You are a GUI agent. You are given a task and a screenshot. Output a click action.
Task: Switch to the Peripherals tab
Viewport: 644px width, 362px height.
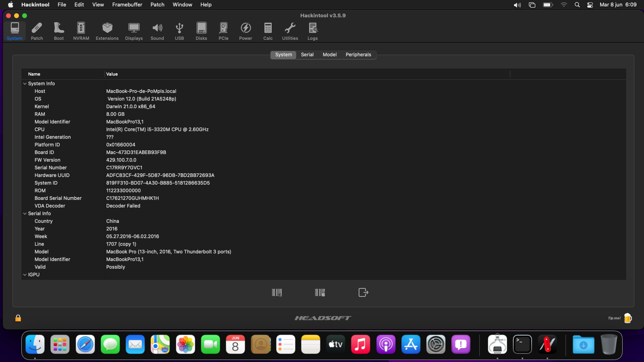click(x=358, y=55)
